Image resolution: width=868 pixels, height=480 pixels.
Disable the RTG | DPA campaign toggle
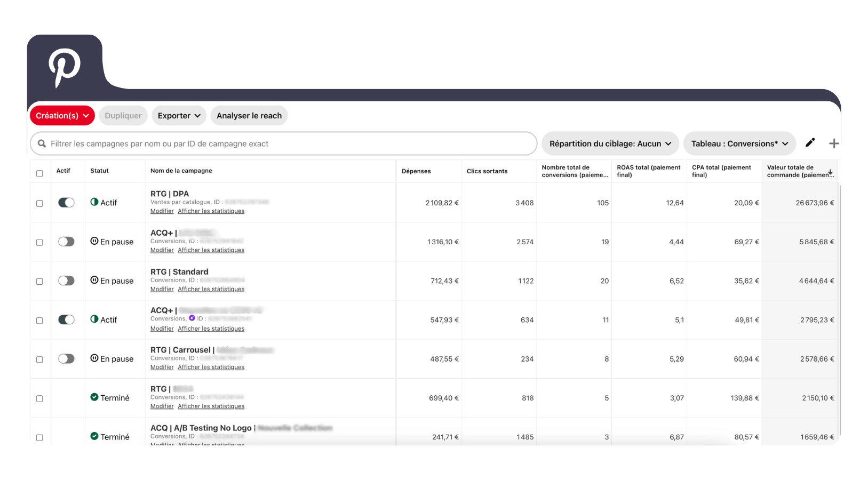(x=67, y=203)
